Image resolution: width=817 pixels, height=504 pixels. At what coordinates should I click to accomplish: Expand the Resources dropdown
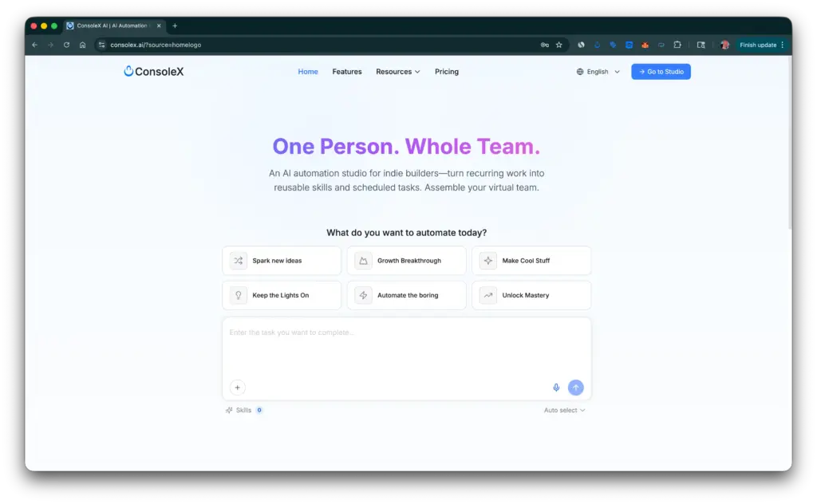(397, 71)
